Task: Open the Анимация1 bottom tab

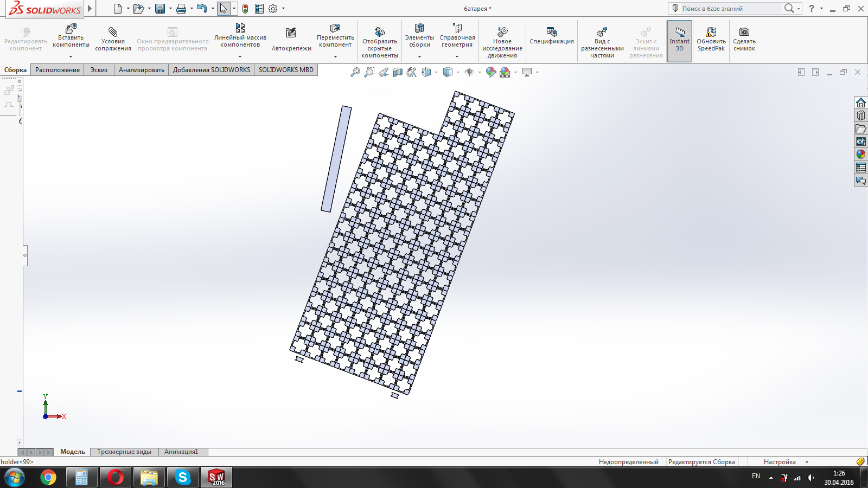Action: point(181,452)
